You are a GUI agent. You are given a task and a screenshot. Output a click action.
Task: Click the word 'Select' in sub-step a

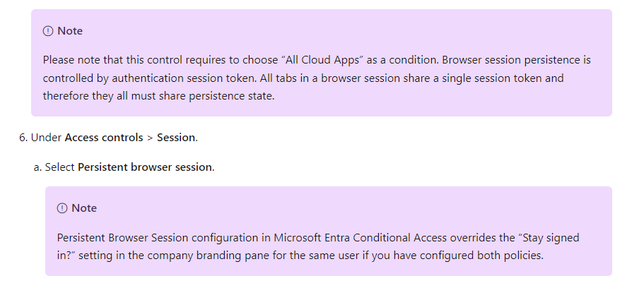[59, 167]
